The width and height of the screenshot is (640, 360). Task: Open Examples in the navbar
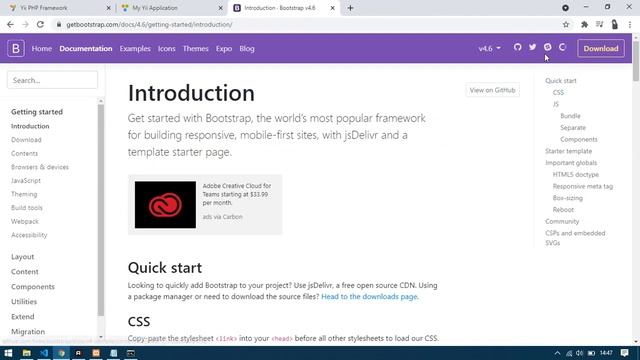[135, 49]
